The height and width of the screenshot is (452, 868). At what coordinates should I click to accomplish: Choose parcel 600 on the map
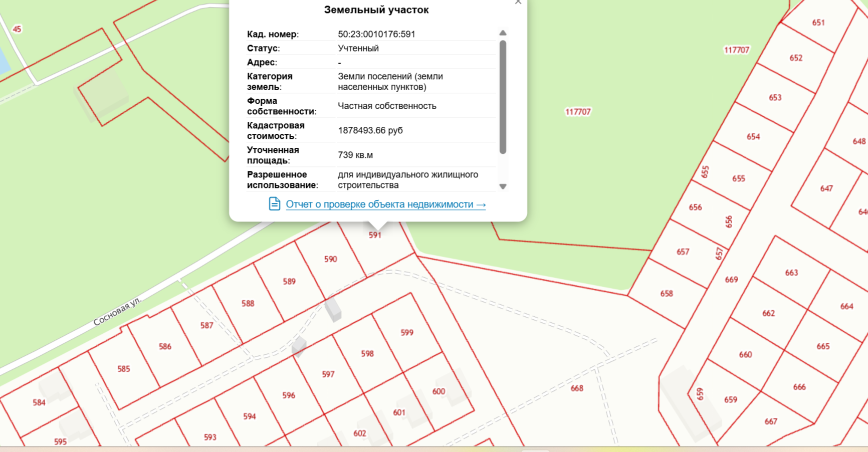439,392
